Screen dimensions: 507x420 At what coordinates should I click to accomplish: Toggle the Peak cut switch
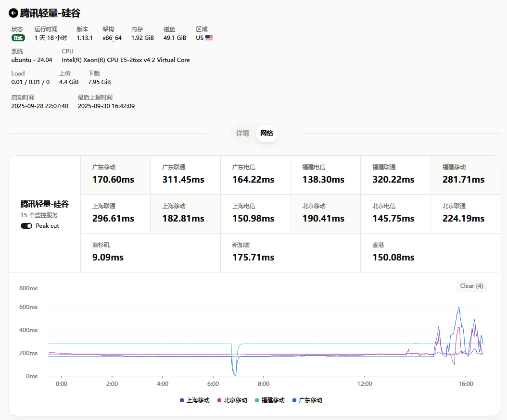click(x=26, y=226)
